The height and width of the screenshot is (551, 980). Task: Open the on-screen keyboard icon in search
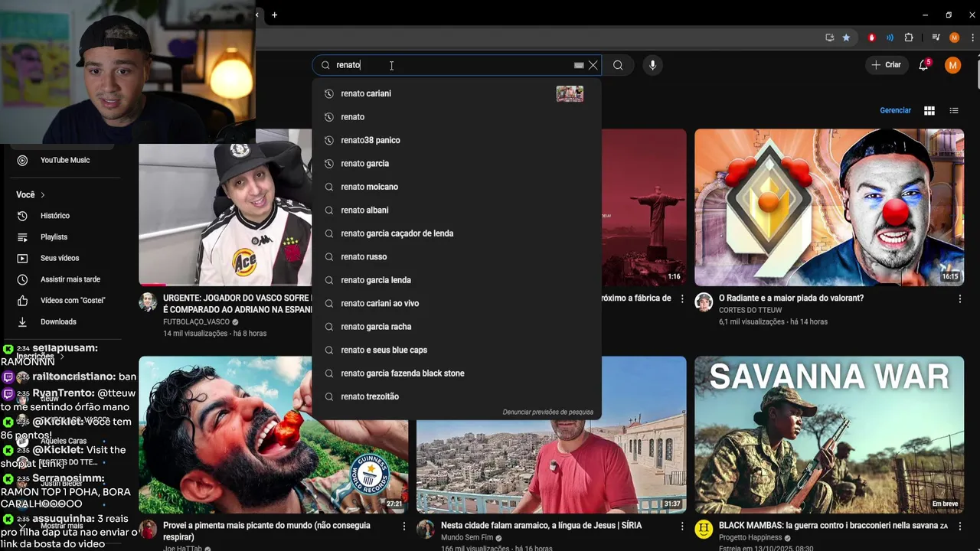[579, 65]
